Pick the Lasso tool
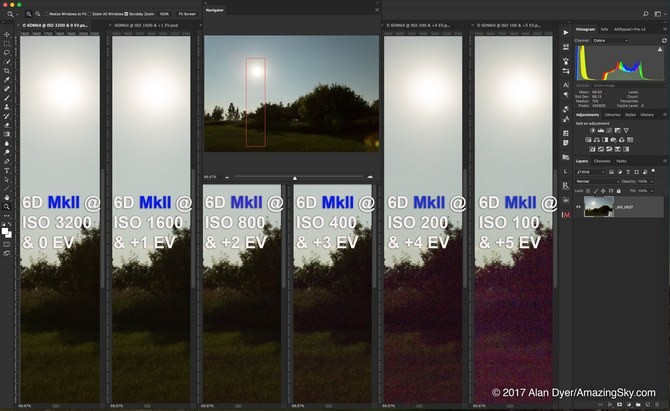This screenshot has width=670, height=411. (7, 52)
